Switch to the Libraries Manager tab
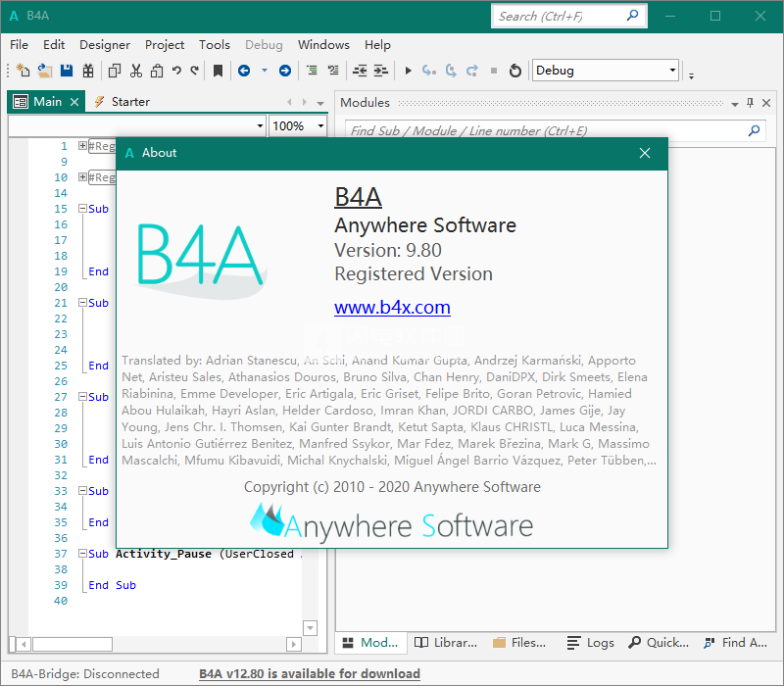 point(446,643)
